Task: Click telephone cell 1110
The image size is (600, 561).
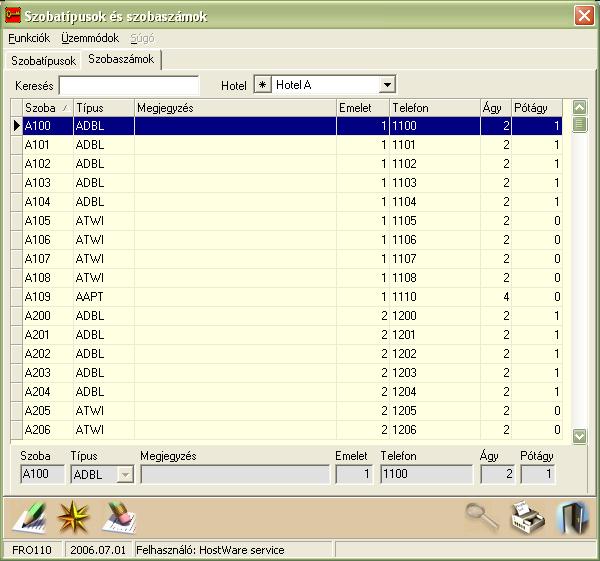Action: tap(435, 297)
